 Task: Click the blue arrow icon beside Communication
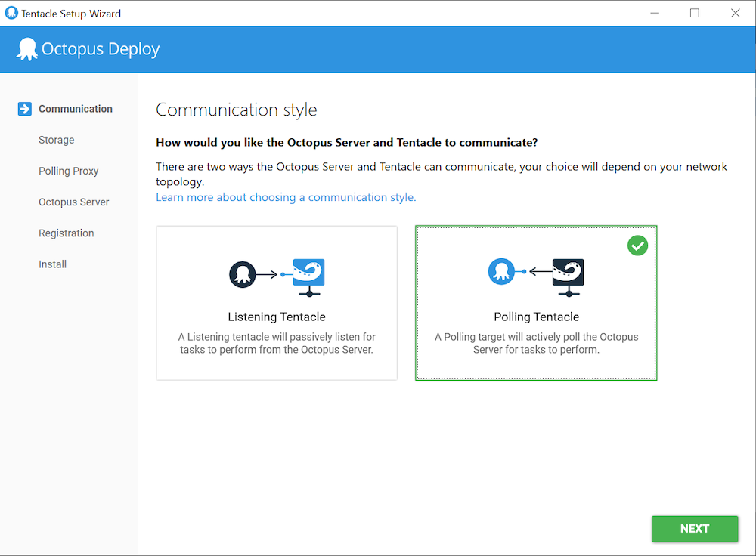pyautogui.click(x=25, y=109)
